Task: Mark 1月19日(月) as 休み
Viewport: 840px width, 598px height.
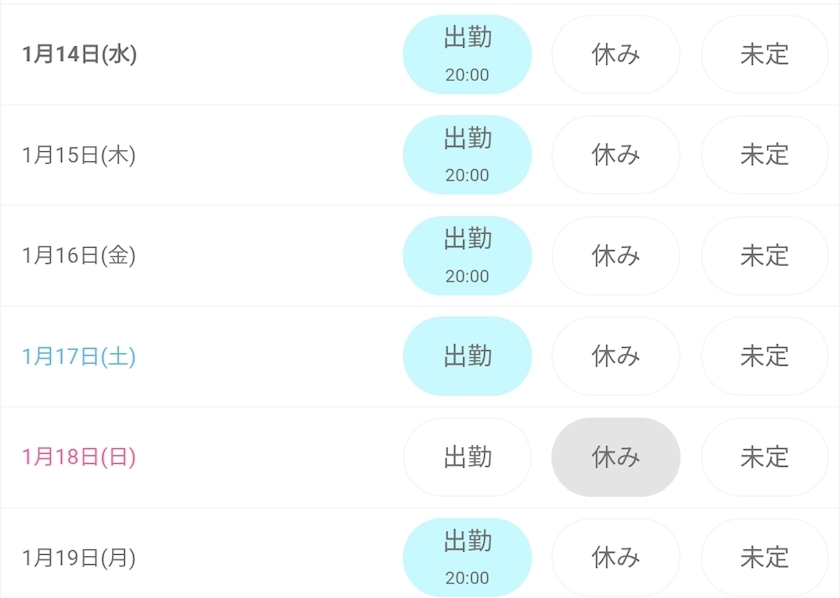Action: pos(616,557)
